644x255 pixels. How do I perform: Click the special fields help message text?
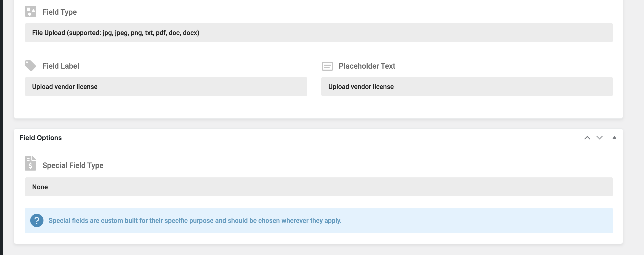(195, 221)
